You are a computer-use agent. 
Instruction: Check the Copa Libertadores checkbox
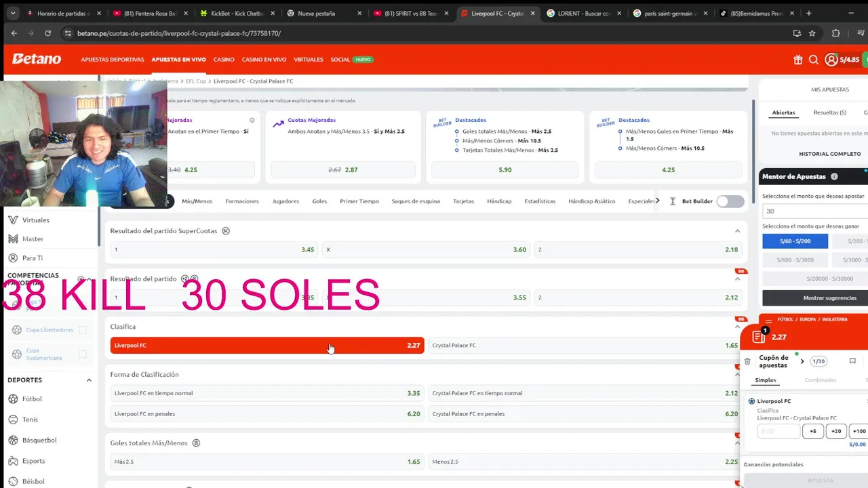(x=83, y=330)
